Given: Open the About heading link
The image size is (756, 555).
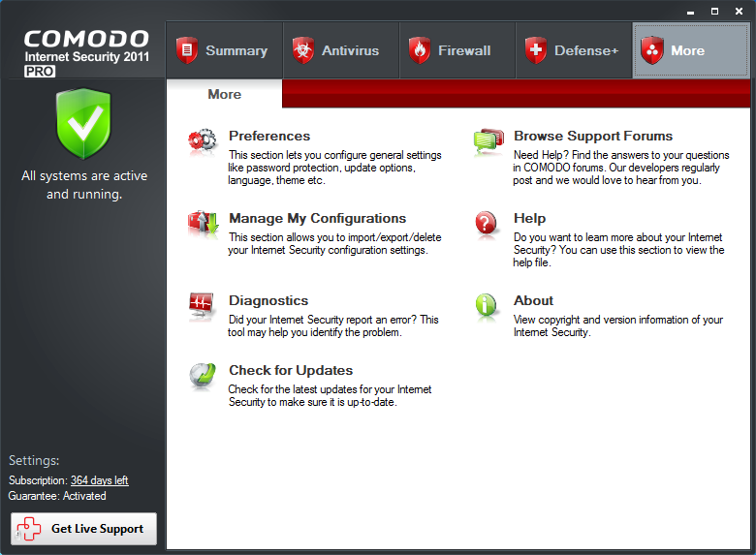Looking at the screenshot, I should (533, 300).
